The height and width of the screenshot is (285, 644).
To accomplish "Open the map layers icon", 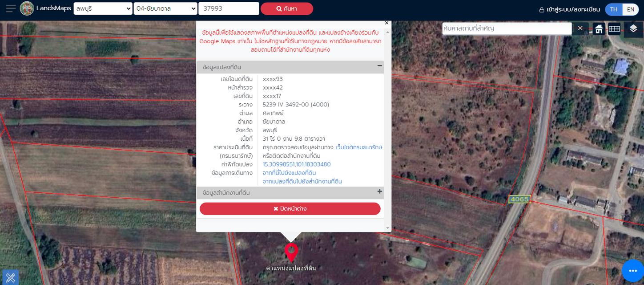I will pos(633,29).
